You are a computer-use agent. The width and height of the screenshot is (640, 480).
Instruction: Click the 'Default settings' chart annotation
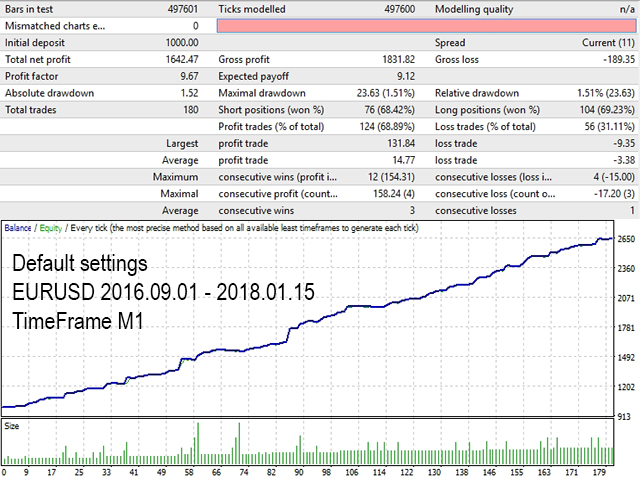click(80, 263)
